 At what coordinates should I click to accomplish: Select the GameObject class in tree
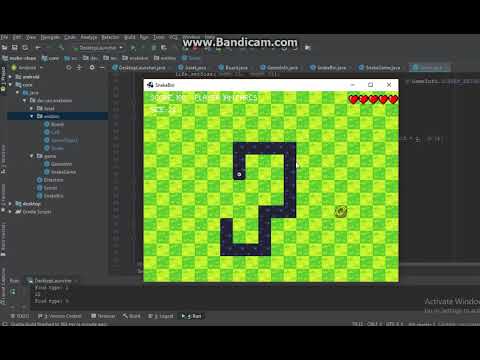click(65, 140)
